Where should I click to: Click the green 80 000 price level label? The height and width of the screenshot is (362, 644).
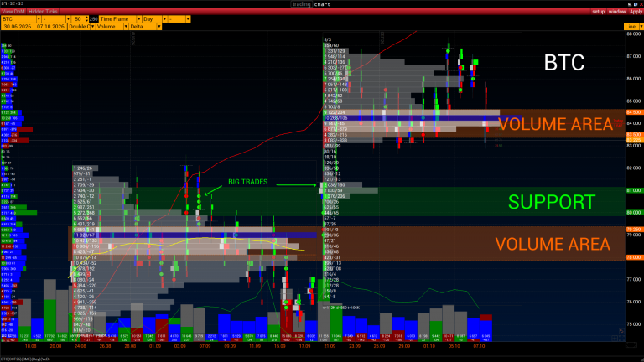(x=634, y=212)
